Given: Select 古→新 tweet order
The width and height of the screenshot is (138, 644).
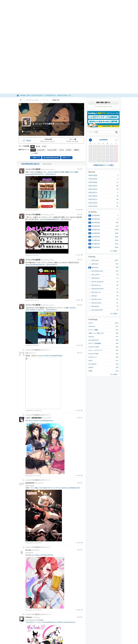Looking at the screenshot, I should click(44, 147).
